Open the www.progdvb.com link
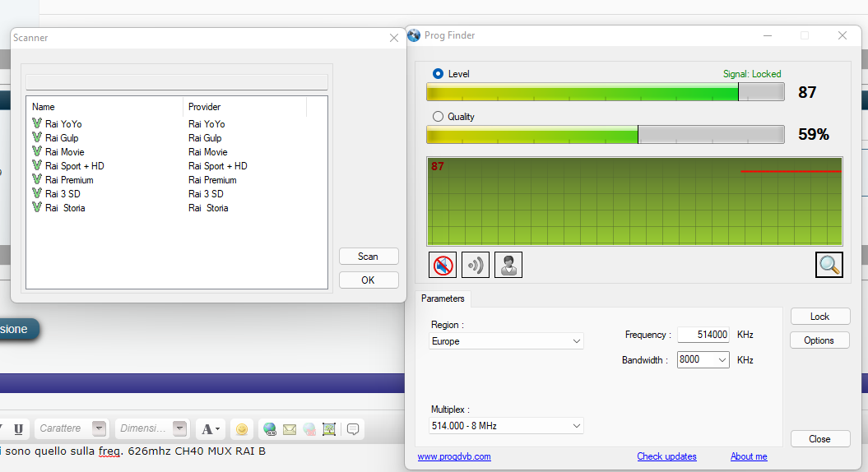 coord(454,456)
